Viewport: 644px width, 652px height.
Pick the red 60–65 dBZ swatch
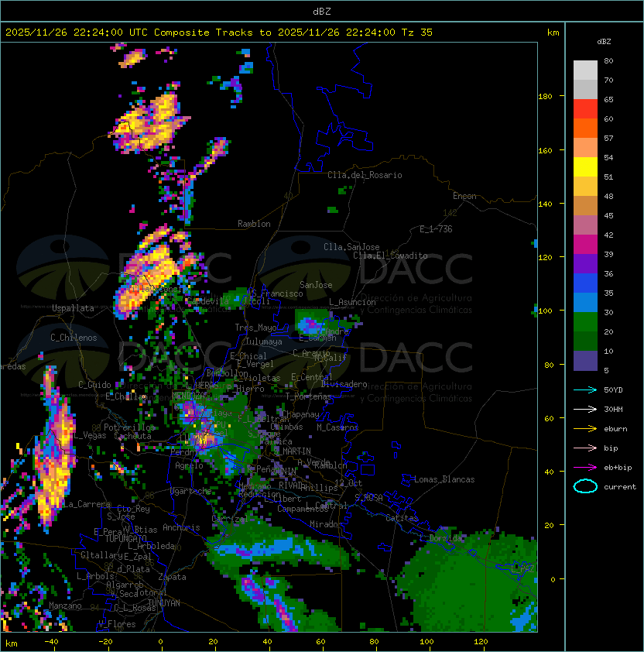585,109
